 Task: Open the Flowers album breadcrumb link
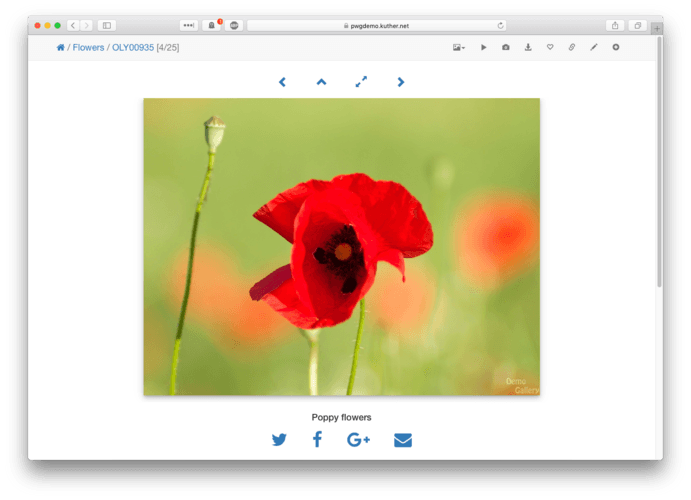(x=88, y=47)
